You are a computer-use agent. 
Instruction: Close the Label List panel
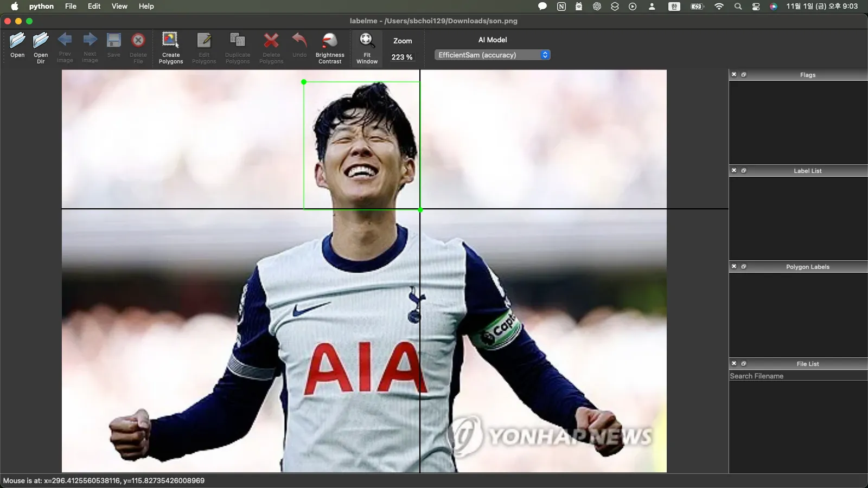tap(734, 170)
